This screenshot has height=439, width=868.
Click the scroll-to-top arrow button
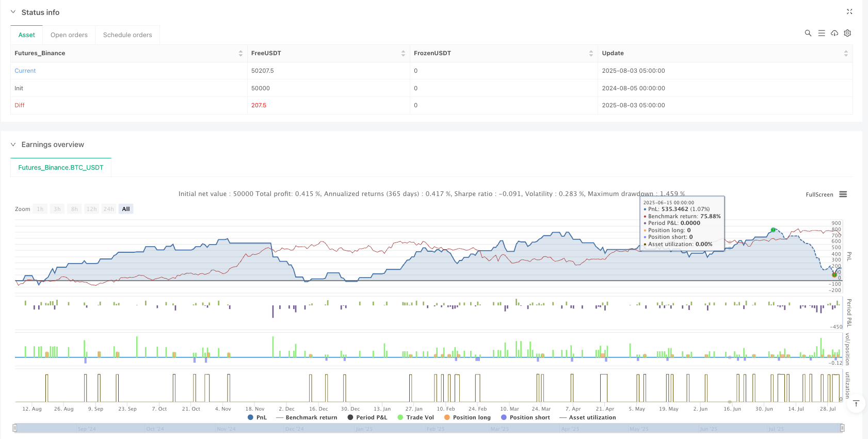tap(856, 403)
